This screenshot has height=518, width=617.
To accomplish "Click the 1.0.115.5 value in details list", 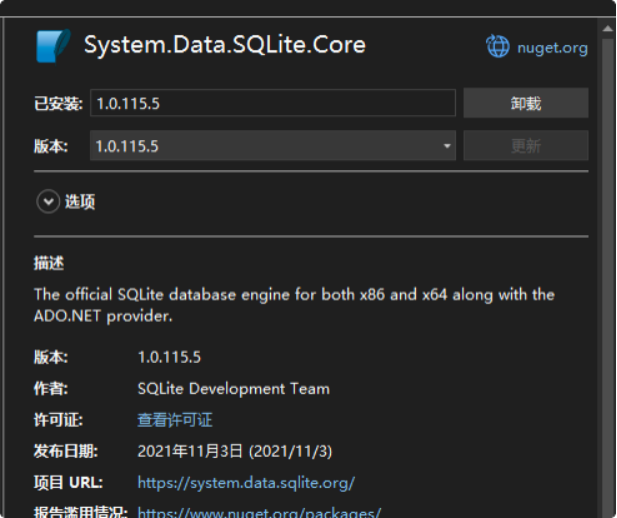I will [169, 357].
